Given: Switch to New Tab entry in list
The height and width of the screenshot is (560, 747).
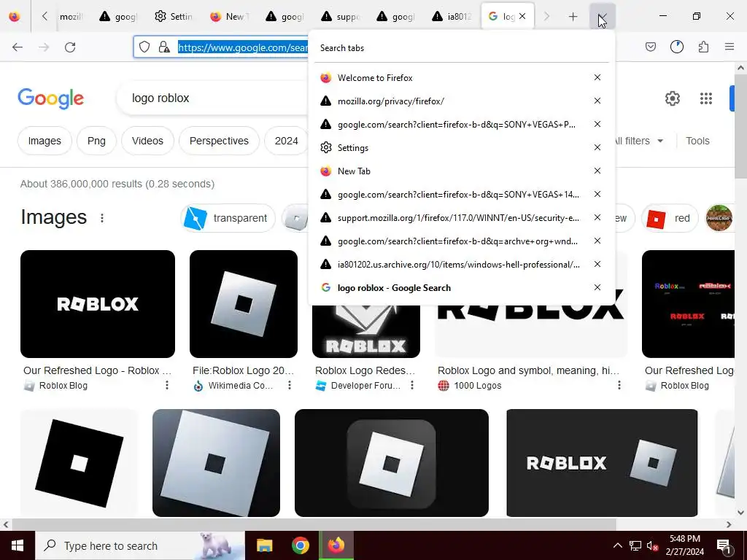Looking at the screenshot, I should [451, 171].
